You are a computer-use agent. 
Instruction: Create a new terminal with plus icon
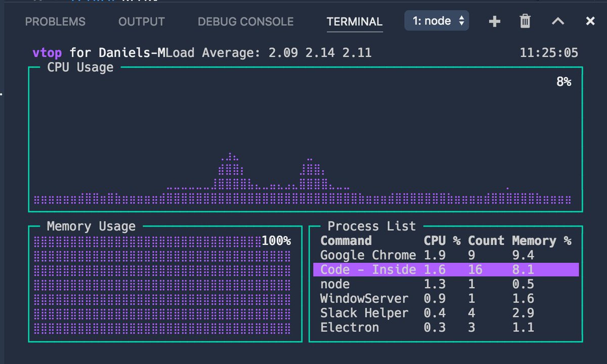click(x=495, y=21)
